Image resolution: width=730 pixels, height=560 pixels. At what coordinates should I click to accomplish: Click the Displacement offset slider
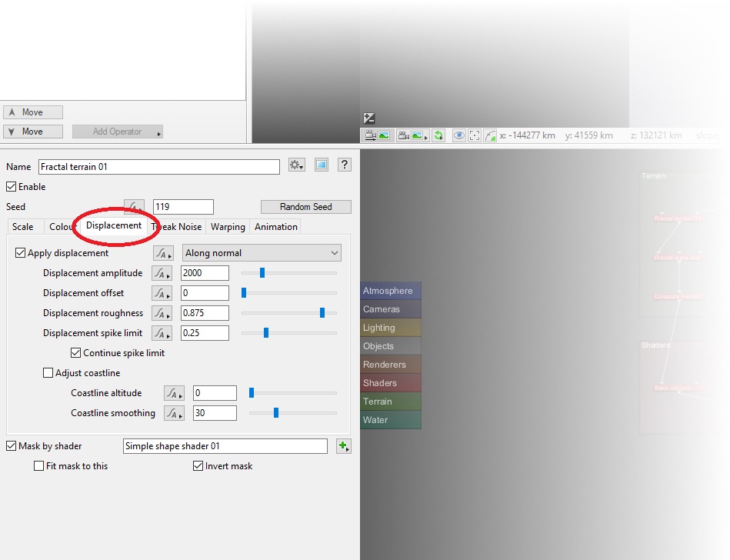click(289, 293)
